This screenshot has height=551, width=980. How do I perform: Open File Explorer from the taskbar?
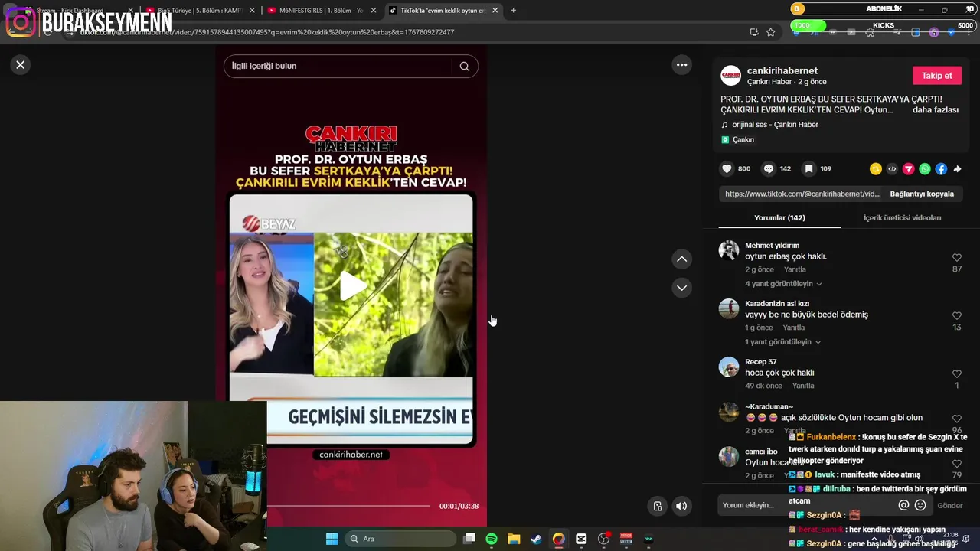[x=514, y=539]
